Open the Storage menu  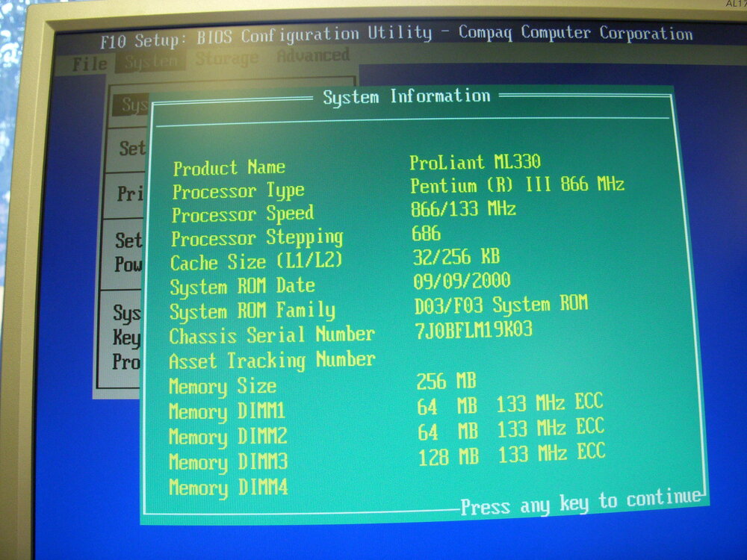tap(227, 58)
